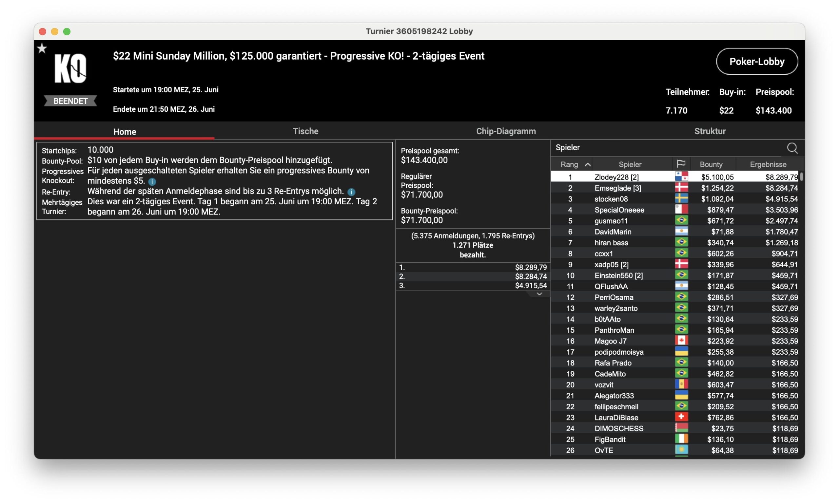
Task: Sort by the Ergebnisse column header
Action: coord(768,164)
